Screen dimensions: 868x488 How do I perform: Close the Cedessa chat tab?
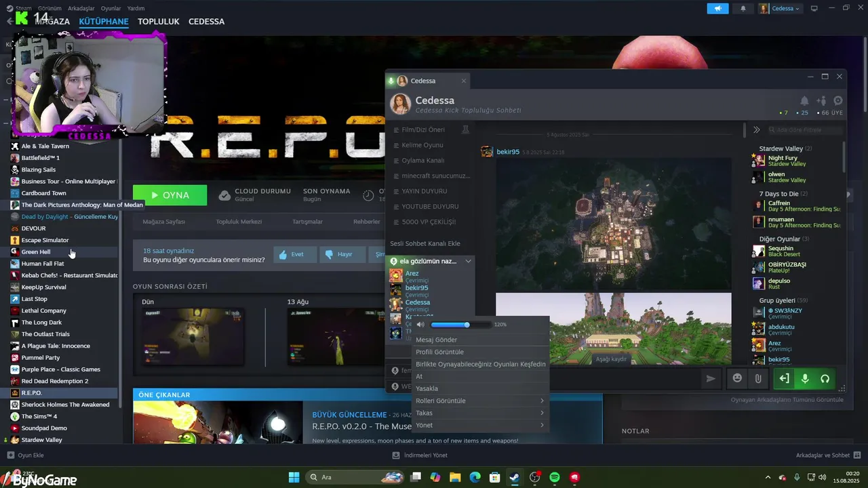point(464,81)
